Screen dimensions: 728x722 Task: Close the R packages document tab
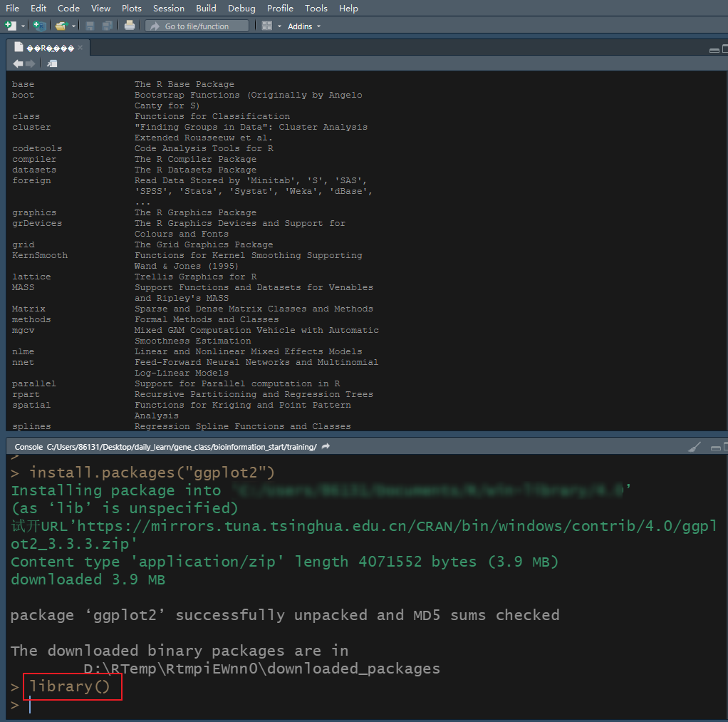80,47
